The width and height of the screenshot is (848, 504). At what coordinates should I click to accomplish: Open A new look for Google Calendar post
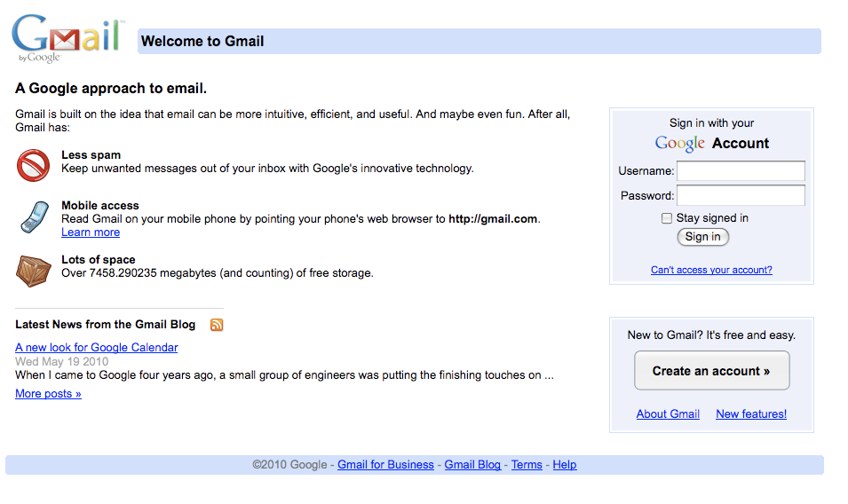tap(97, 348)
